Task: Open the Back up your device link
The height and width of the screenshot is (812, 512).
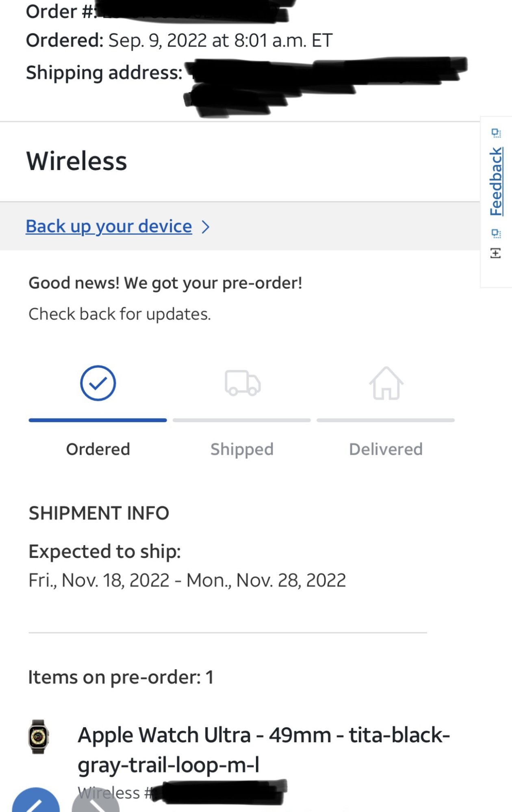Action: point(109,226)
